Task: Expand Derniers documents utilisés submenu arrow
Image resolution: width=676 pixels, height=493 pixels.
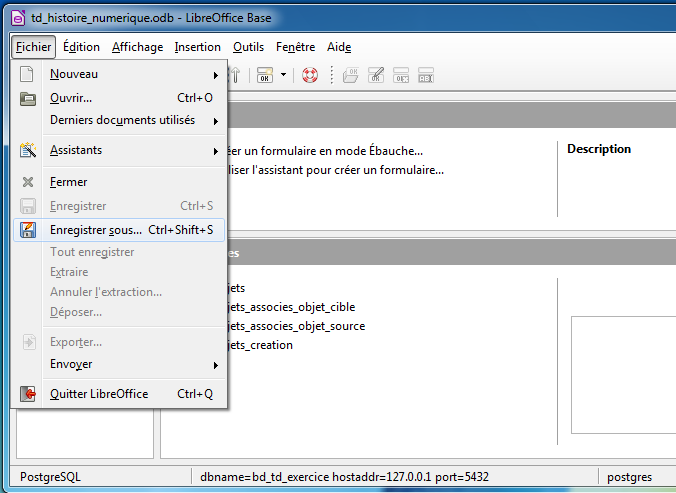Action: (216, 121)
